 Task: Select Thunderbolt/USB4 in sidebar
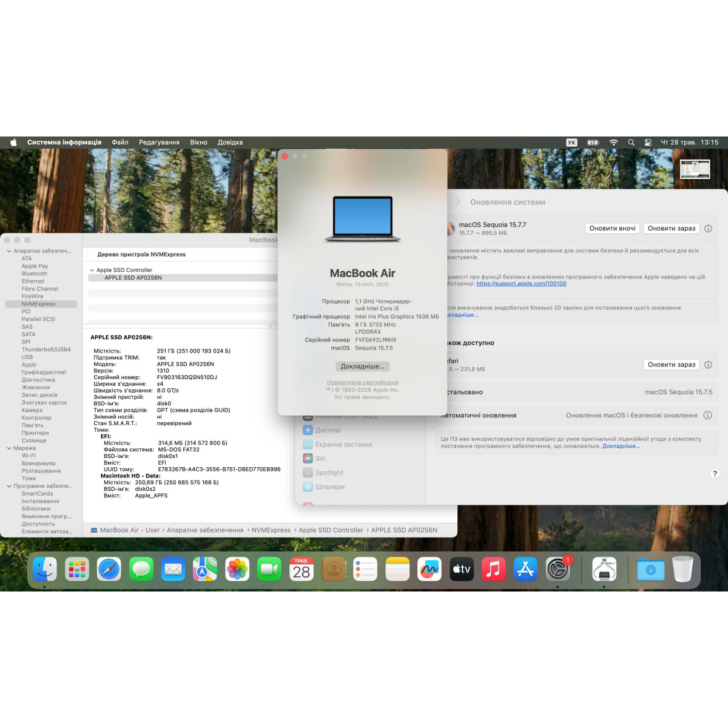46,349
